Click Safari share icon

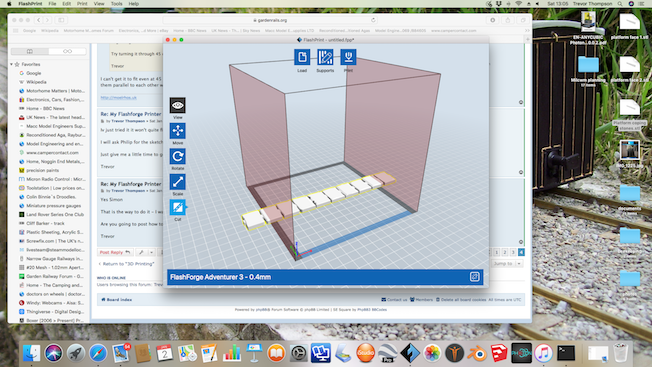(508, 20)
